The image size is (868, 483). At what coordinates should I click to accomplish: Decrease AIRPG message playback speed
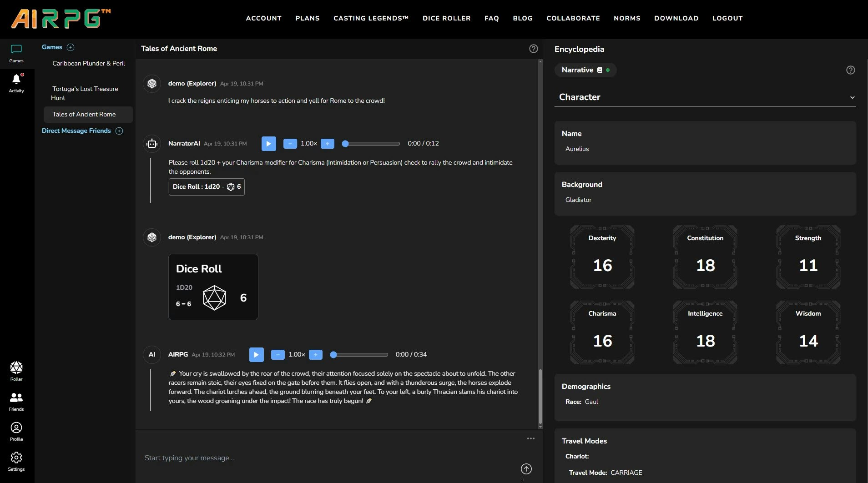point(278,355)
